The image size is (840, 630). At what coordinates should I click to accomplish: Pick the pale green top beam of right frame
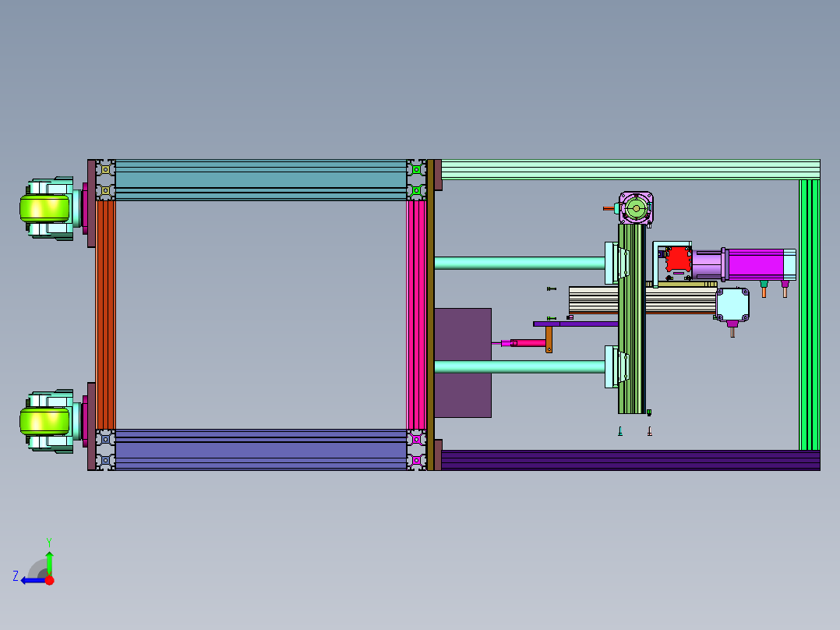[x=630, y=169]
